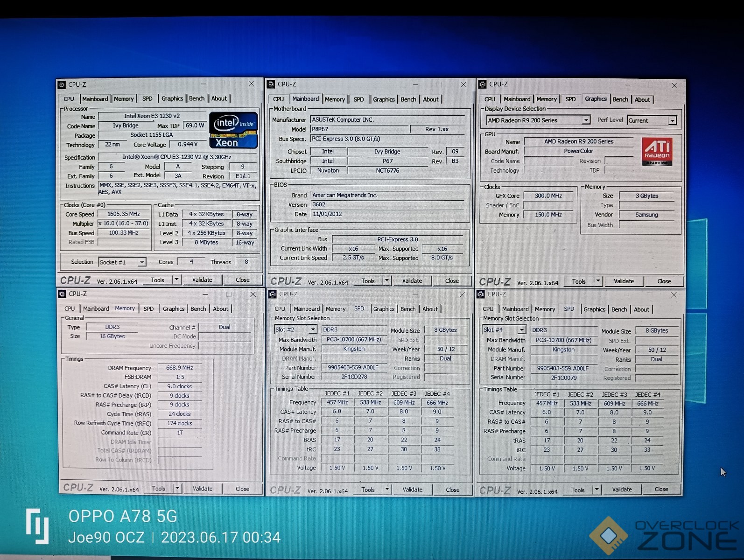Image resolution: width=744 pixels, height=560 pixels.
Task: Click Validate in the Slot #4 window
Action: coord(622,490)
